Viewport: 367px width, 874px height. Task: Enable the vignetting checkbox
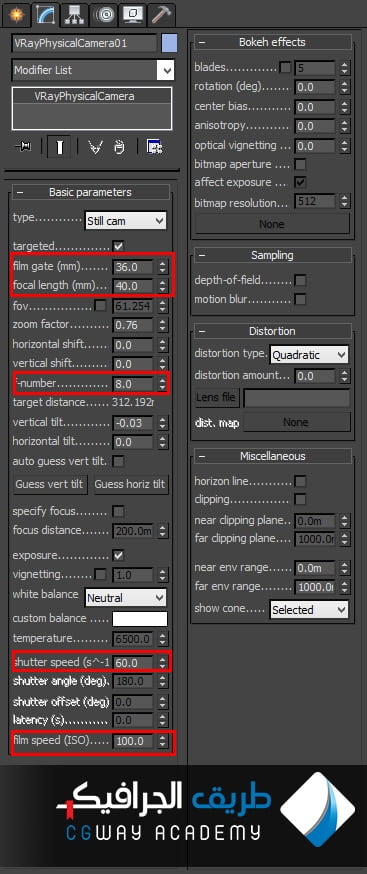[x=100, y=574]
